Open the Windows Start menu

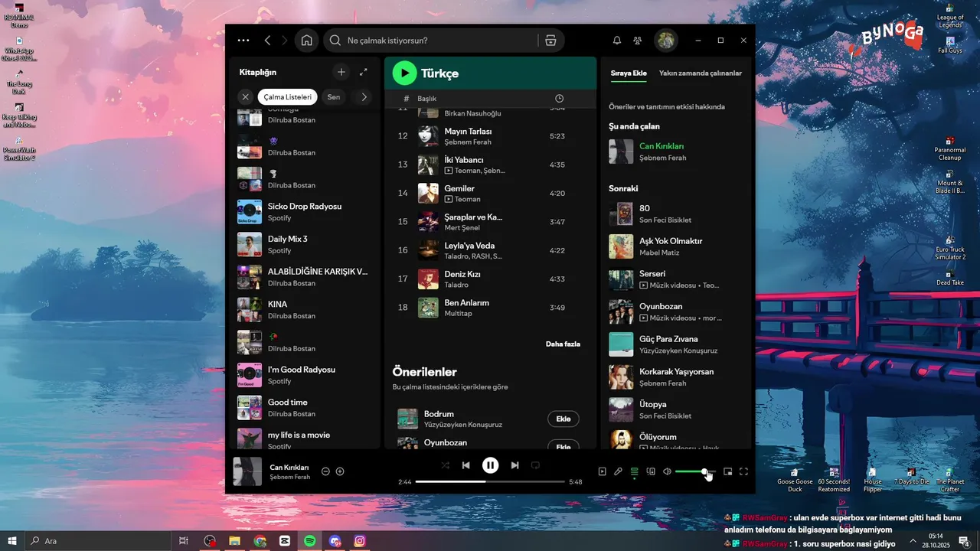[x=11, y=541]
